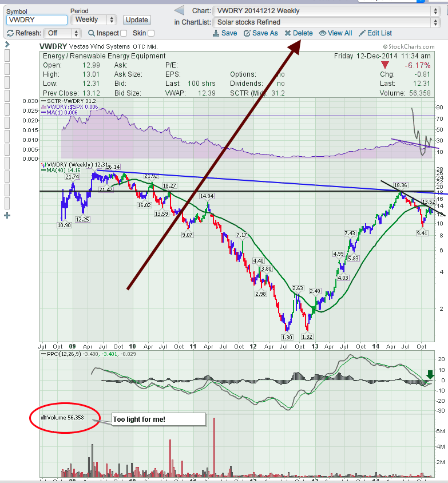Click the 7.43 price label

pyautogui.click(x=350, y=233)
